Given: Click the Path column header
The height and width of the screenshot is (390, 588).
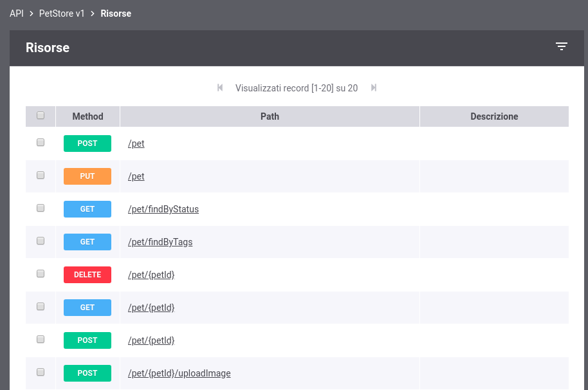Looking at the screenshot, I should coord(270,116).
